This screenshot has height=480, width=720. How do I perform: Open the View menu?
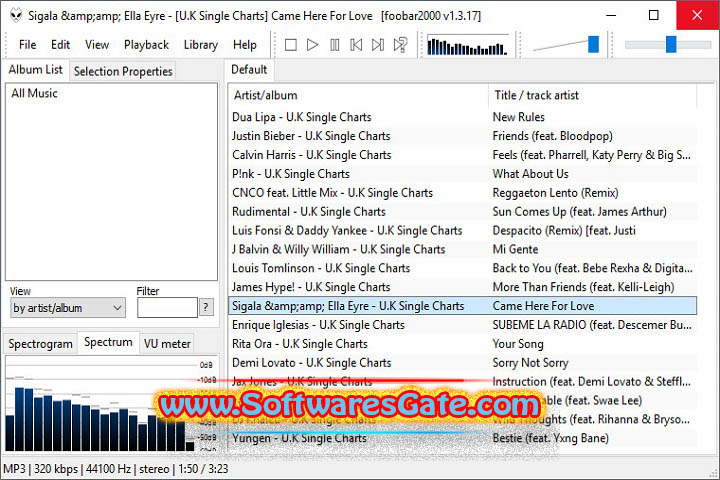click(97, 45)
